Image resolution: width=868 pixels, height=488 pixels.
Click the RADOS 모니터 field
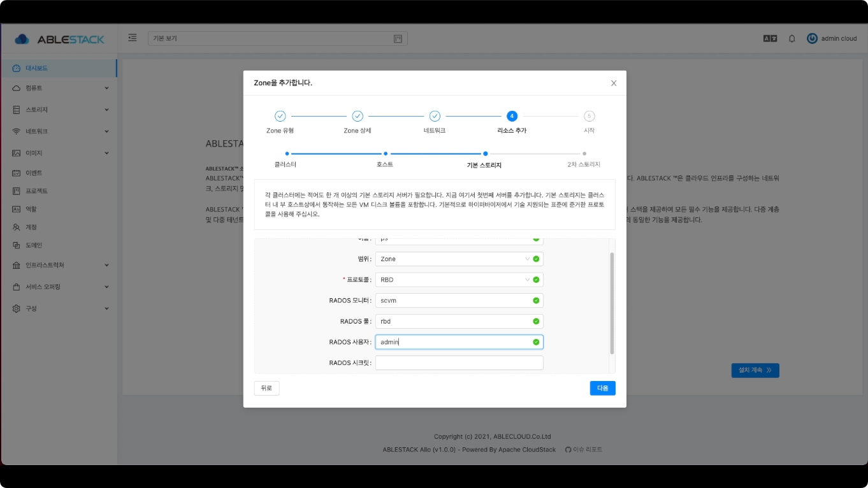(x=459, y=300)
